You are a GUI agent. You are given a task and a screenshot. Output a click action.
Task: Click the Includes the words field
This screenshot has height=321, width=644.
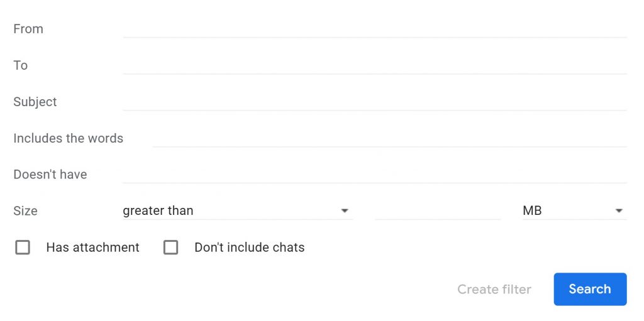389,138
